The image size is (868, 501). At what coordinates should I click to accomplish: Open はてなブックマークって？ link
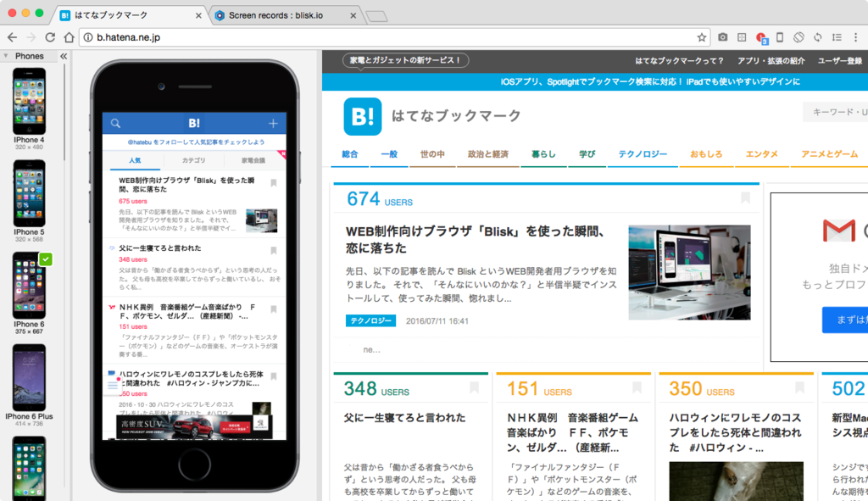click(679, 61)
